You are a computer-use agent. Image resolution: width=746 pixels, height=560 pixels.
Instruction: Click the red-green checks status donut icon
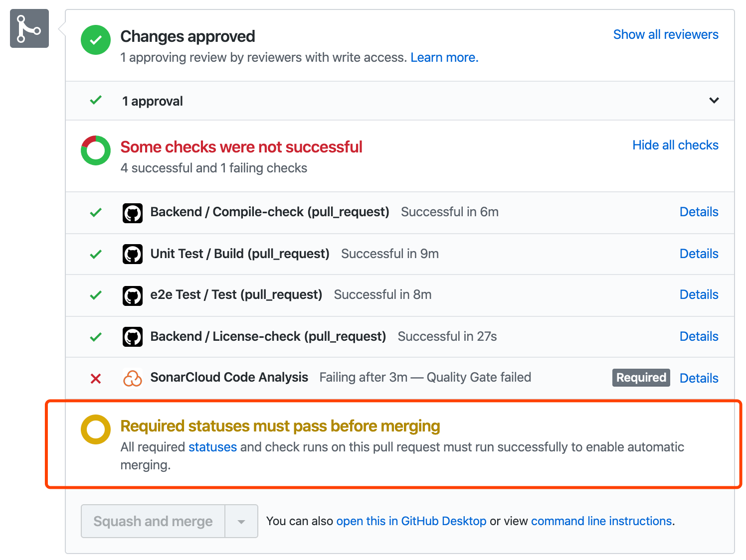(96, 150)
